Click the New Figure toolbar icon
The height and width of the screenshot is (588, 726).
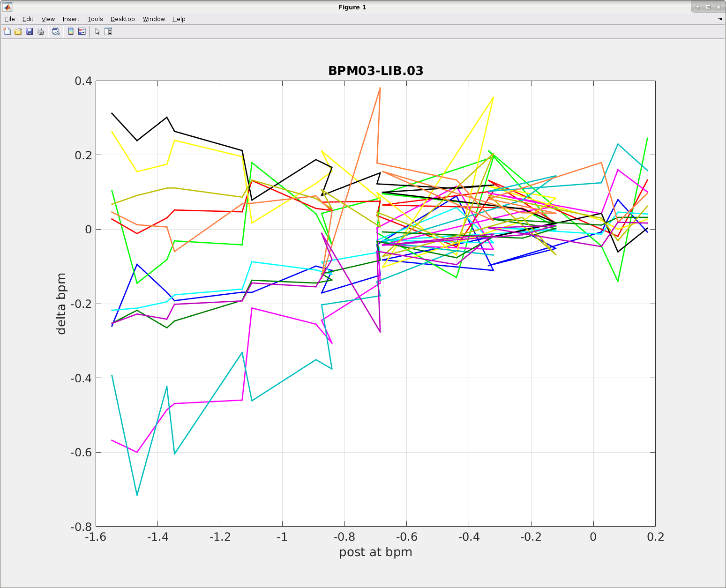pyautogui.click(x=7, y=31)
